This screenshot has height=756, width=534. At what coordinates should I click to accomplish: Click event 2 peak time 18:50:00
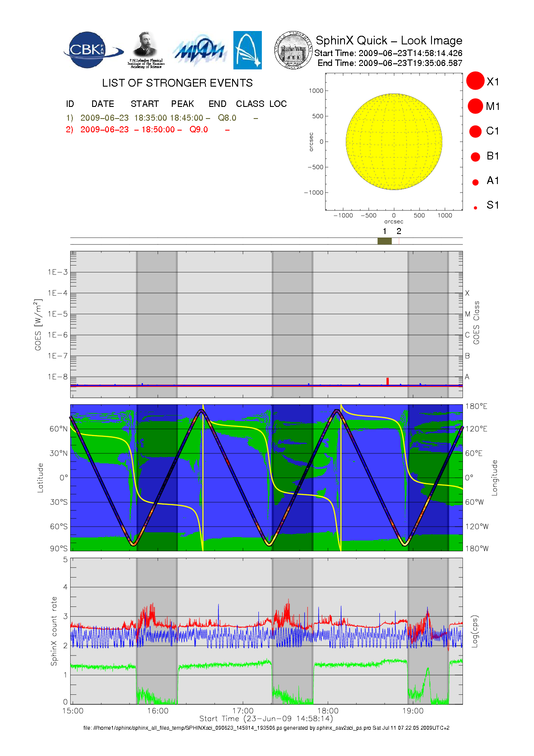[158, 129]
